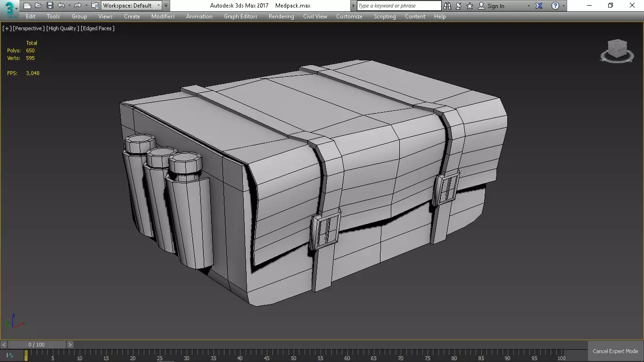Open the Mini Curve Editor toggle icon

click(10, 355)
